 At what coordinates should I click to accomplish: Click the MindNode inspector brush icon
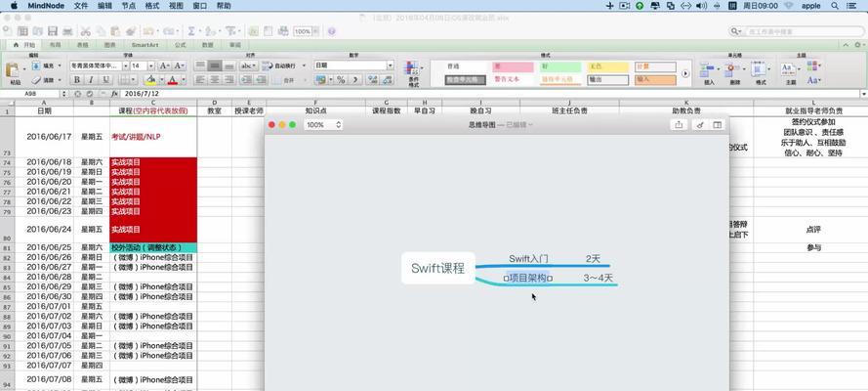pyautogui.click(x=700, y=125)
